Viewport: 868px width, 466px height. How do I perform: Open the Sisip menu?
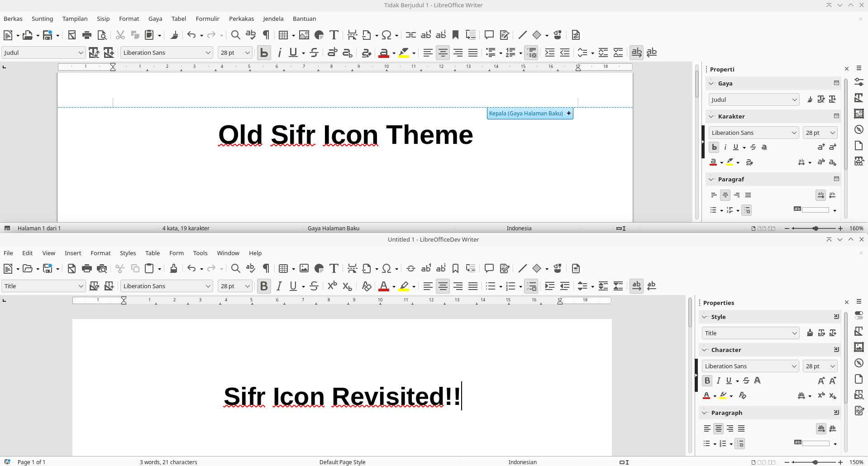pos(103,19)
